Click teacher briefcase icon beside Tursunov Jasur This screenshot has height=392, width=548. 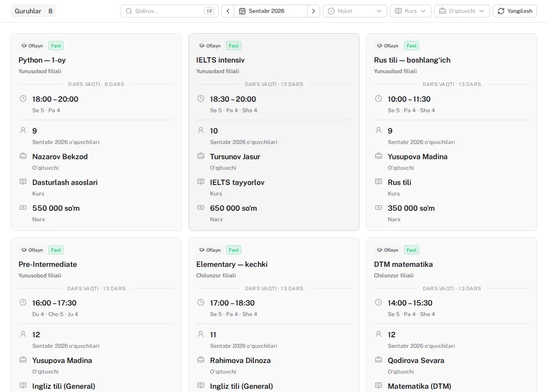pyautogui.click(x=201, y=156)
